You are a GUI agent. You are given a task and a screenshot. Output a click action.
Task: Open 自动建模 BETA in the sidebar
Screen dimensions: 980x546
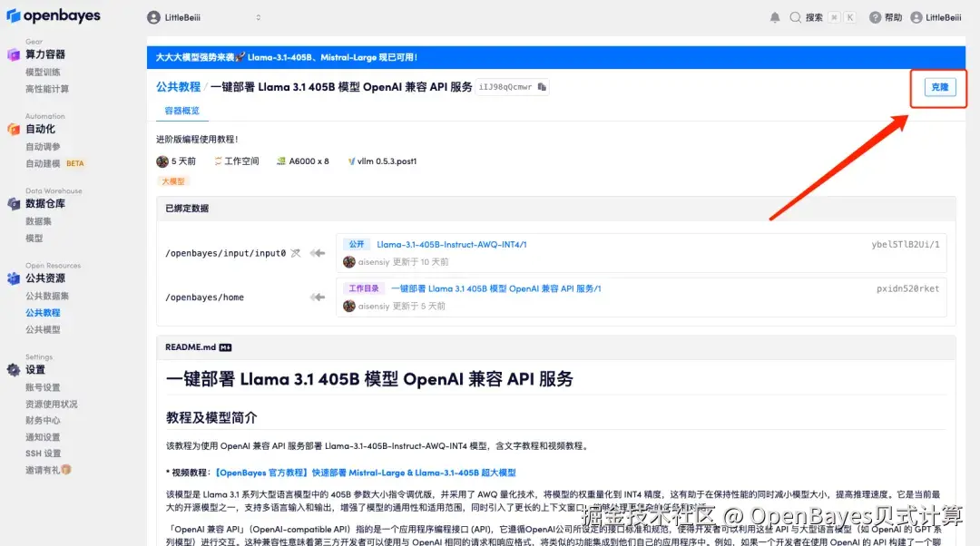click(54, 163)
